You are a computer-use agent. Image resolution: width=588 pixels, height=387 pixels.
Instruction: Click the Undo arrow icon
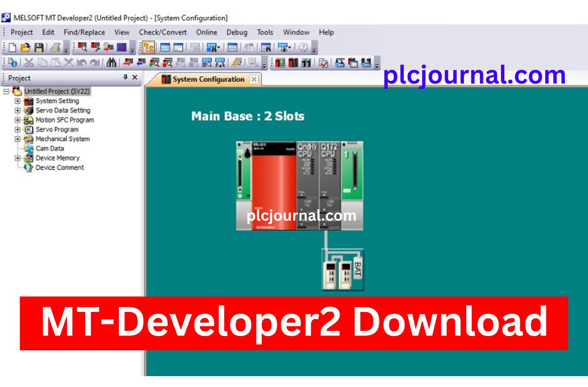[81, 63]
